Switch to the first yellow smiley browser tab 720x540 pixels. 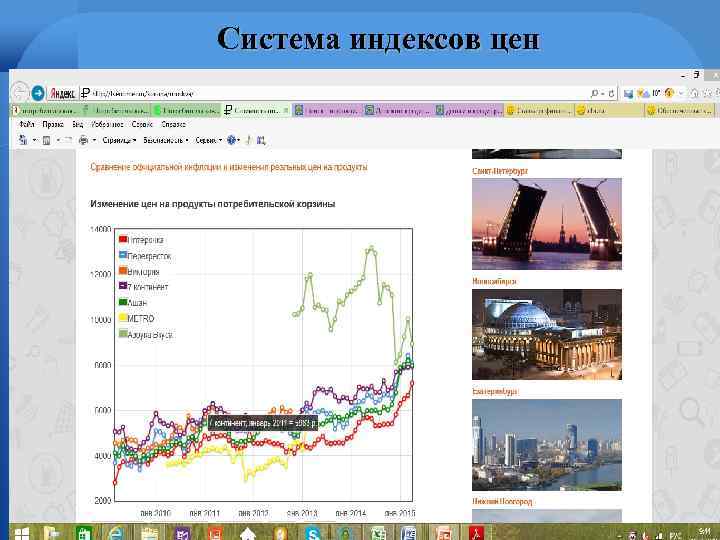[539, 111]
